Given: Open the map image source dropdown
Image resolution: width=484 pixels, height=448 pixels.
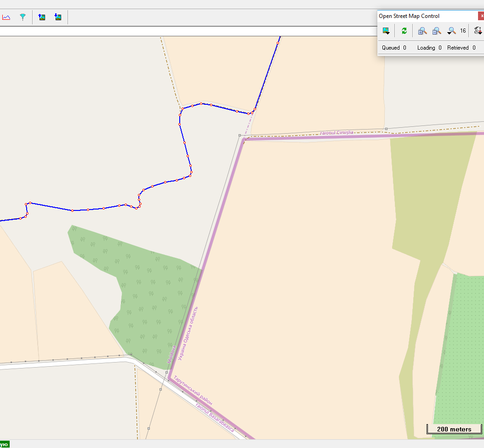Looking at the screenshot, I should pos(386,31).
